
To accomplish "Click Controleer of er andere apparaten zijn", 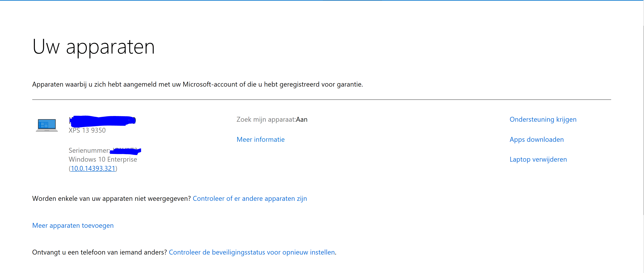I will pos(250,199).
